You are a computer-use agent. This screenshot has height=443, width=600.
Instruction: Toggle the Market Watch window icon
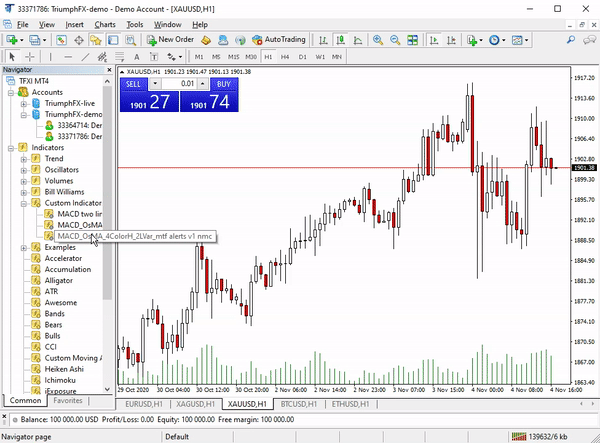[62, 40]
